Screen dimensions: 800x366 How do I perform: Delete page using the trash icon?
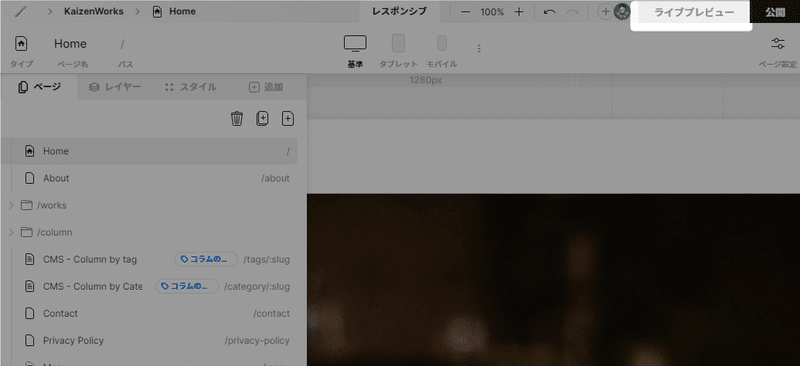pos(237,118)
